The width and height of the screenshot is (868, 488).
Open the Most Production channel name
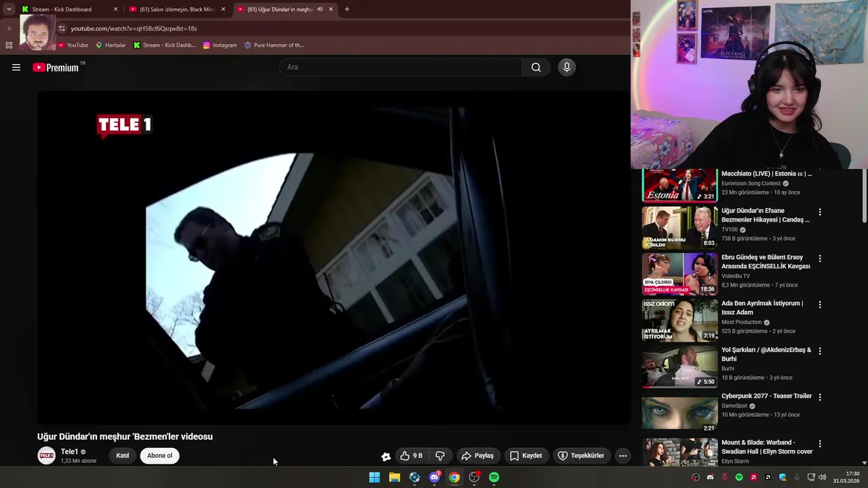click(741, 322)
